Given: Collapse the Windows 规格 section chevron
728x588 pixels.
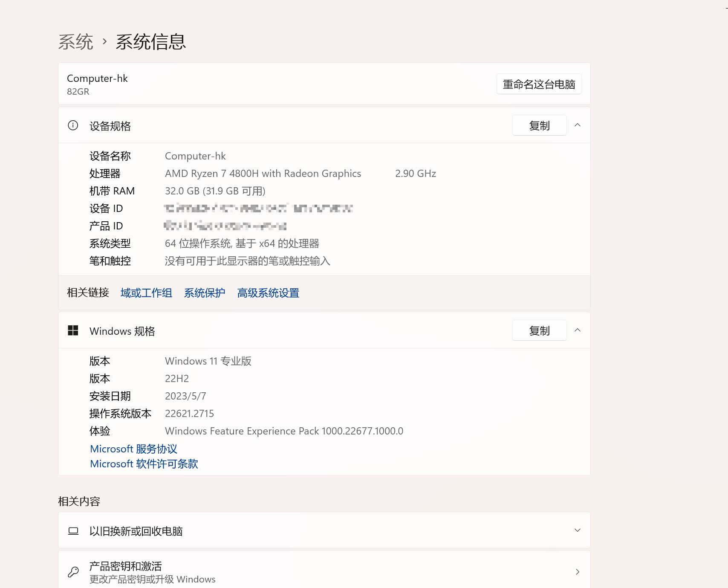Looking at the screenshot, I should tap(578, 330).
